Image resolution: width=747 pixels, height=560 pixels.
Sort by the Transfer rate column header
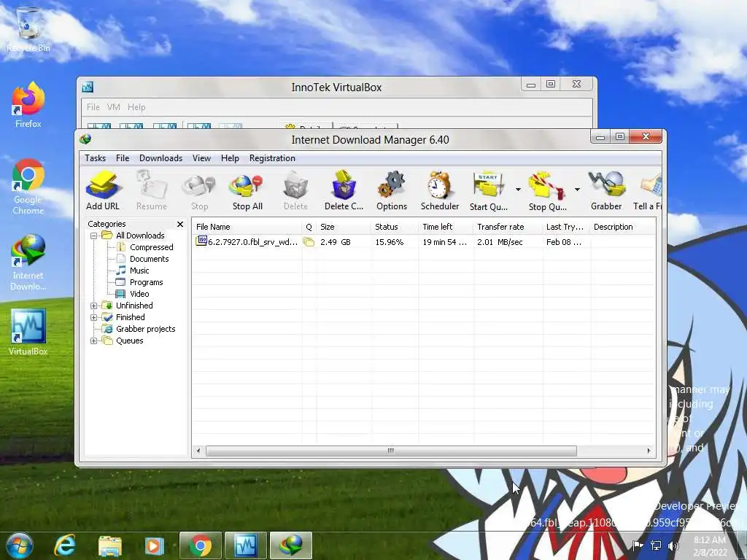coord(508,227)
